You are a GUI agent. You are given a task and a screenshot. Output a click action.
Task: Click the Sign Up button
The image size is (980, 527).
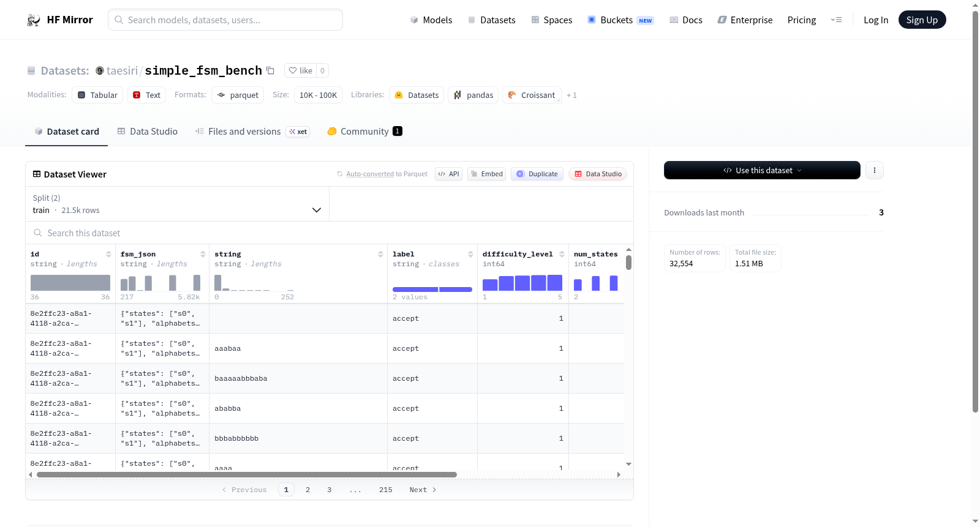pyautogui.click(x=922, y=20)
